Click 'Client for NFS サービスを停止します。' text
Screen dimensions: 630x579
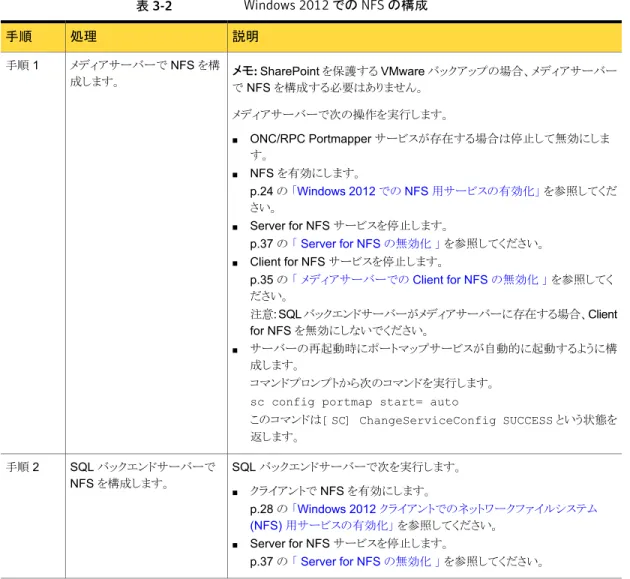[346, 262]
